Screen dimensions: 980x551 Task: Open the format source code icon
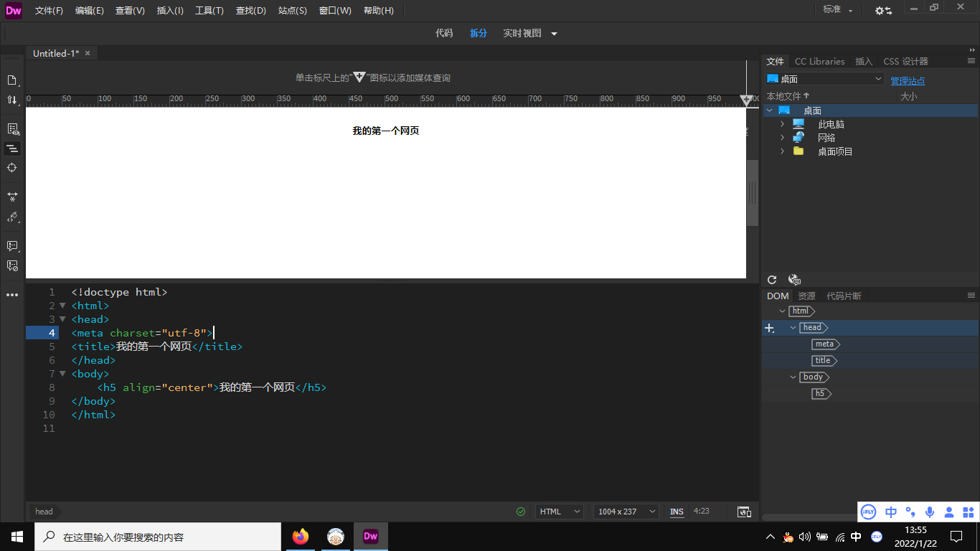click(12, 217)
